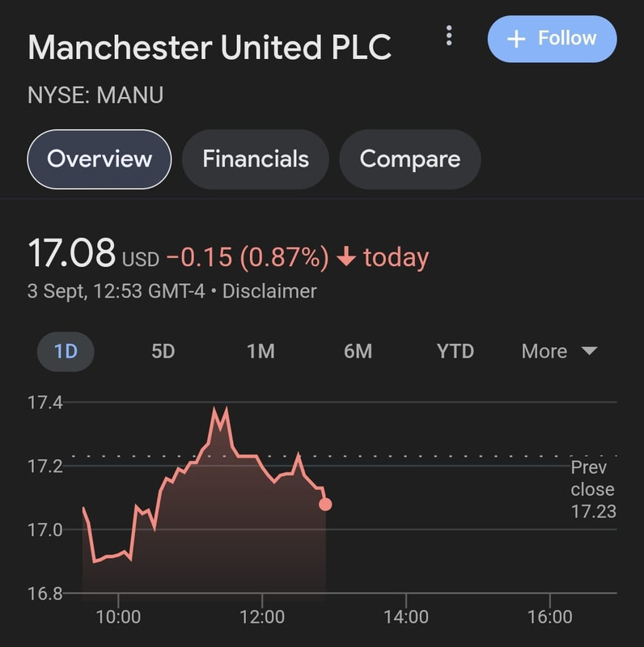The height and width of the screenshot is (647, 644).
Task: Click the down arrow beside today
Action: 346,258
